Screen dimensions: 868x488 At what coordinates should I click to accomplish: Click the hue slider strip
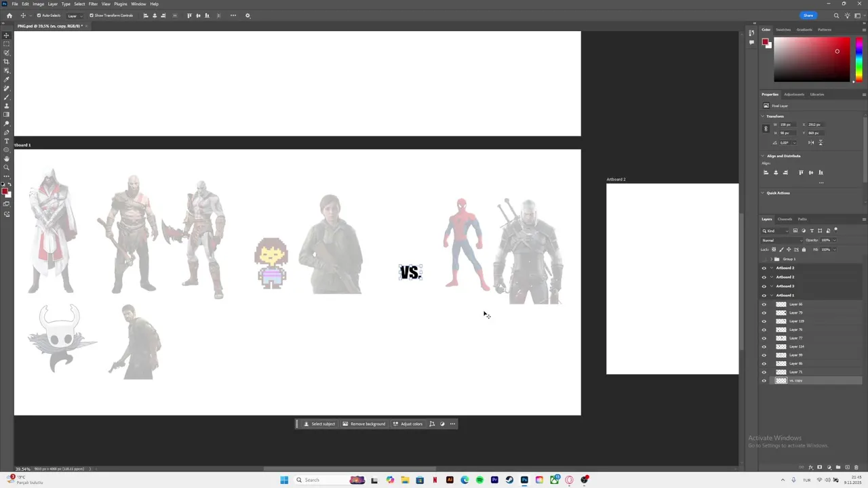[859, 60]
